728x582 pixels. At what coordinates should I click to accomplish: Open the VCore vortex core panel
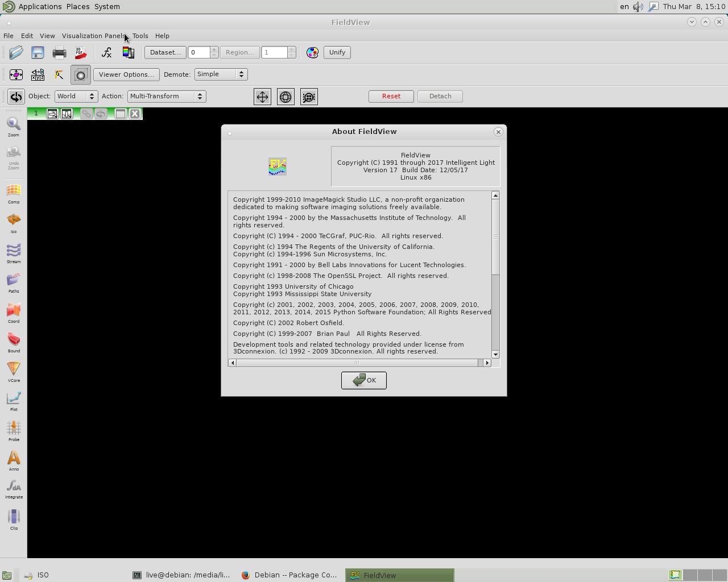click(x=14, y=372)
